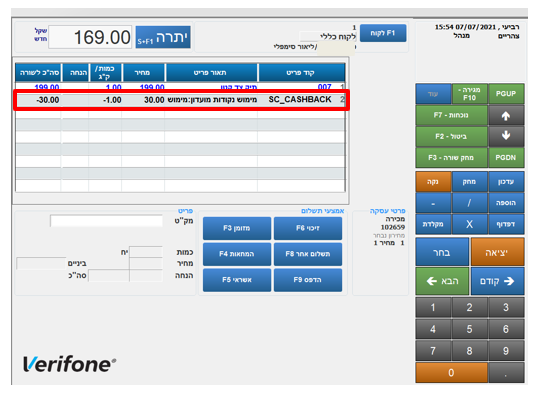540x393 pixels.
Task: Click the slash key button
Action: 469,203
